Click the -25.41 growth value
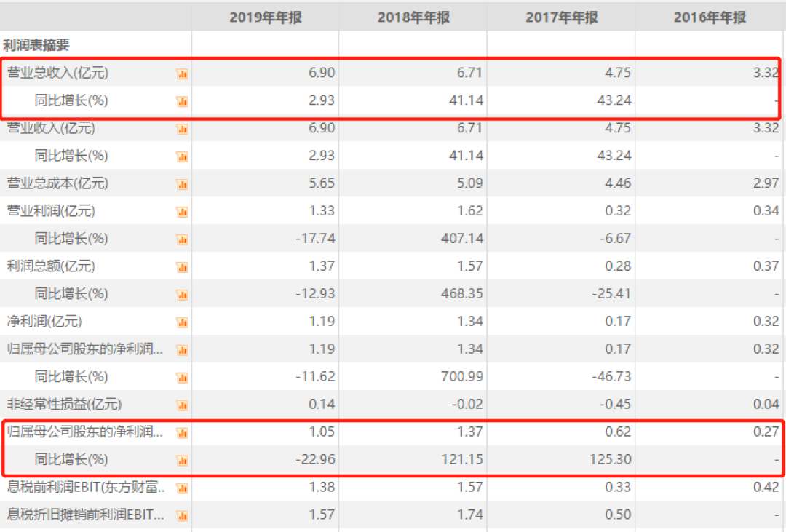 coord(611,293)
